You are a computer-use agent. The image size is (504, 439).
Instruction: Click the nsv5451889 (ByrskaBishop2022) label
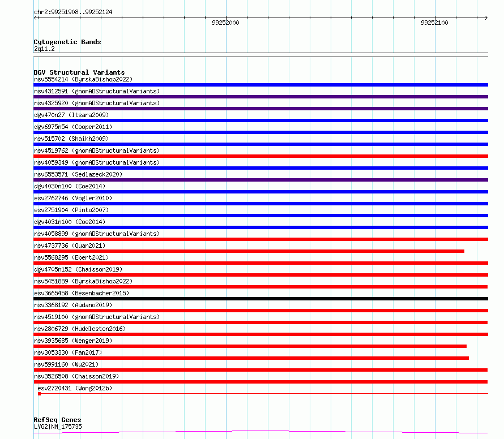[83, 281]
